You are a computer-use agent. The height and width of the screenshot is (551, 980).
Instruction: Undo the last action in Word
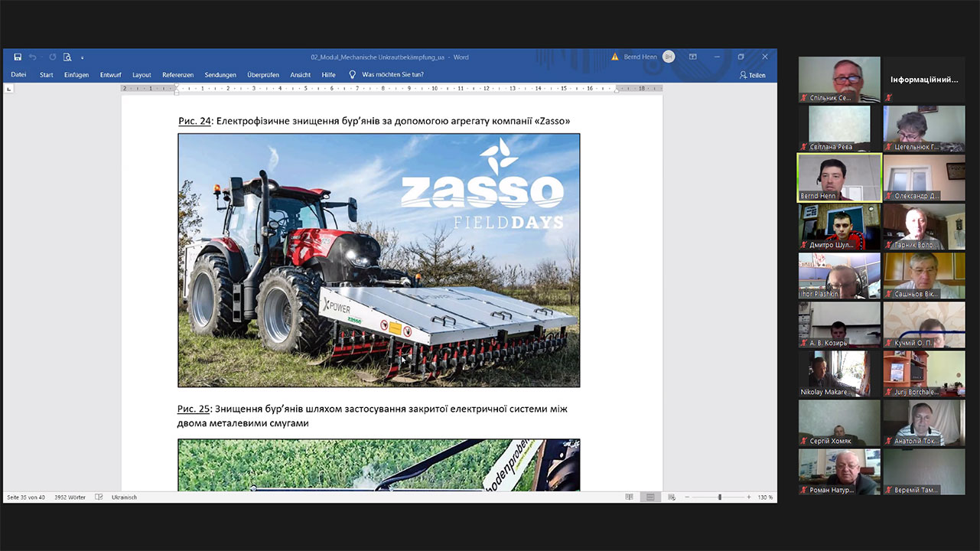pyautogui.click(x=33, y=57)
